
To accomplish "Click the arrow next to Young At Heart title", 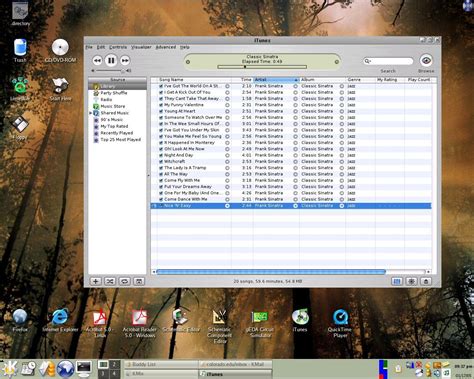I will tap(227, 111).
